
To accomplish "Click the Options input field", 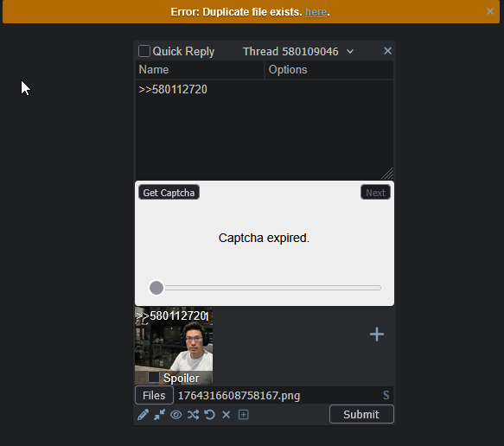I will pos(329,70).
